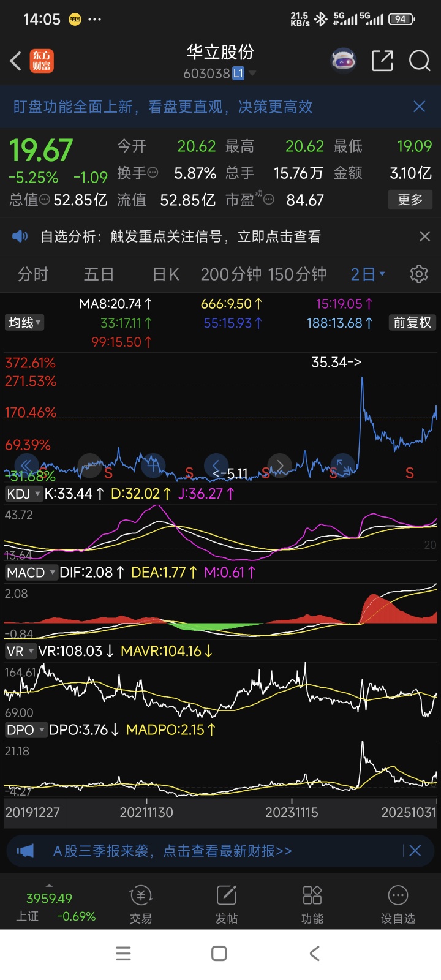Expand chart to fullscreen with diagonal arrows
The image size is (441, 980).
pos(342,466)
